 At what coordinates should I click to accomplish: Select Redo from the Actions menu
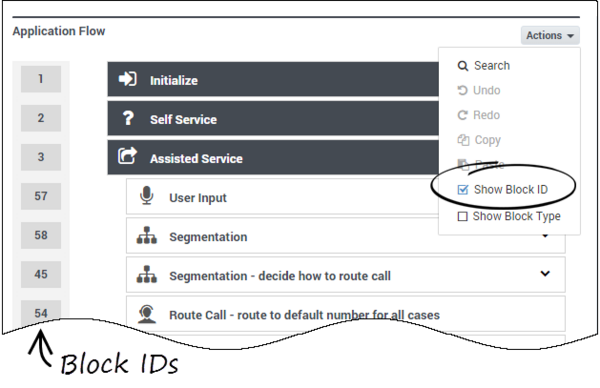click(478, 115)
